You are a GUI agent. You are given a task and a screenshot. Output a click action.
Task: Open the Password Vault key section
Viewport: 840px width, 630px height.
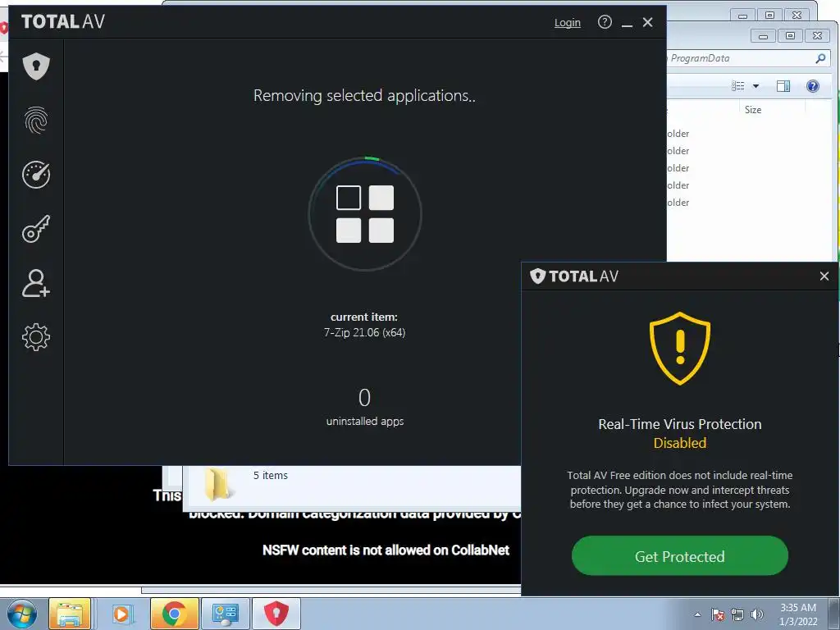point(36,229)
